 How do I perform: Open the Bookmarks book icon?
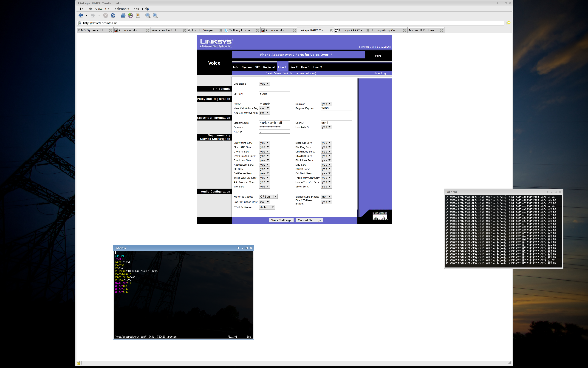(138, 15)
